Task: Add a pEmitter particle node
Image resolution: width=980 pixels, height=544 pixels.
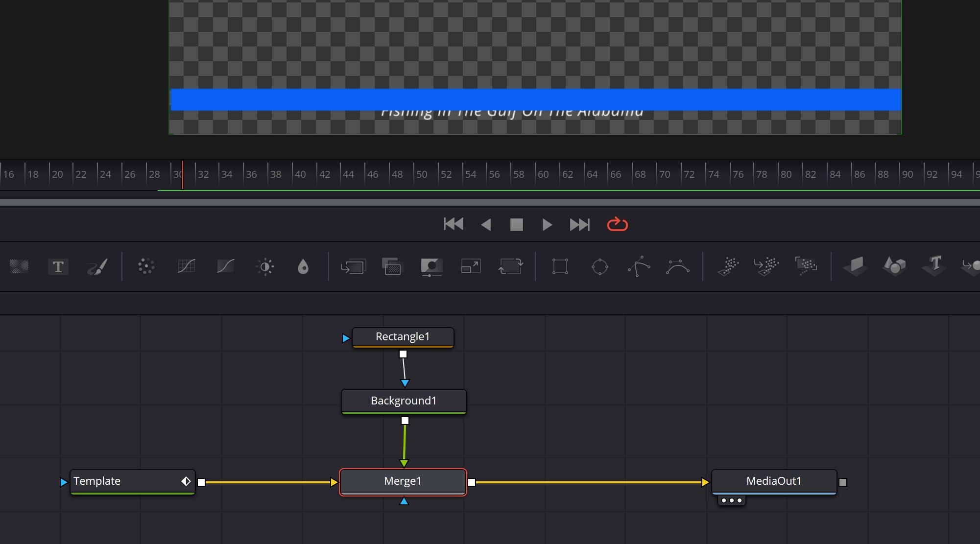Action: coord(728,267)
